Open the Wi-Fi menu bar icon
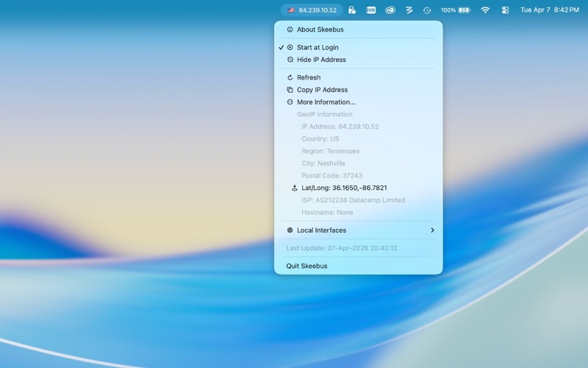This screenshot has height=368, width=588. [x=485, y=10]
